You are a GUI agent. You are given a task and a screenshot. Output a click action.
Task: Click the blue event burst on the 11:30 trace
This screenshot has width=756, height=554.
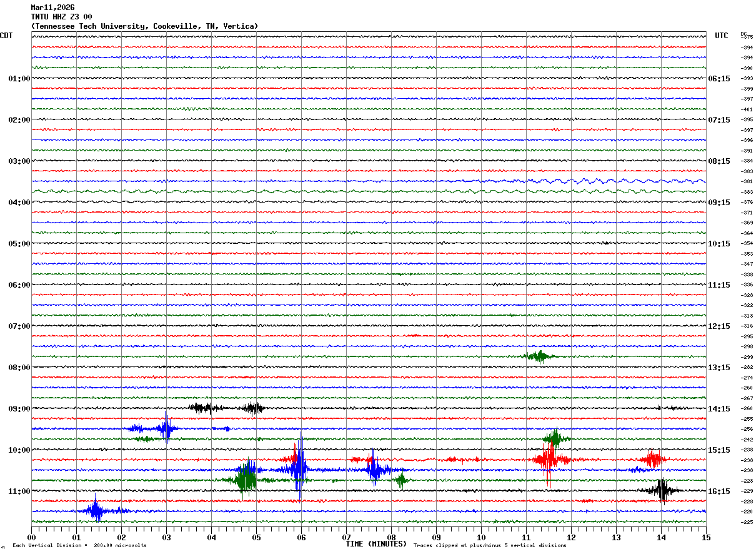click(x=96, y=510)
